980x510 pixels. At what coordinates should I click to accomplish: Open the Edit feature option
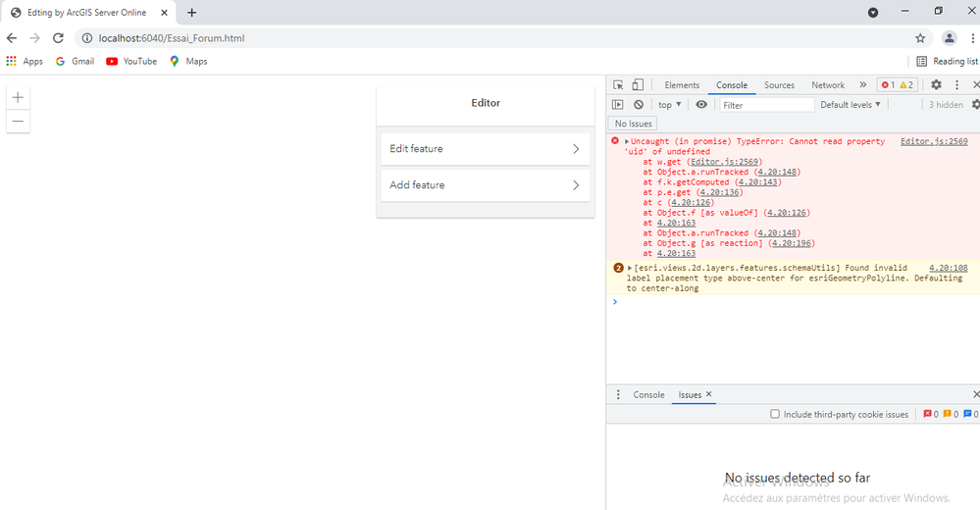click(x=485, y=149)
